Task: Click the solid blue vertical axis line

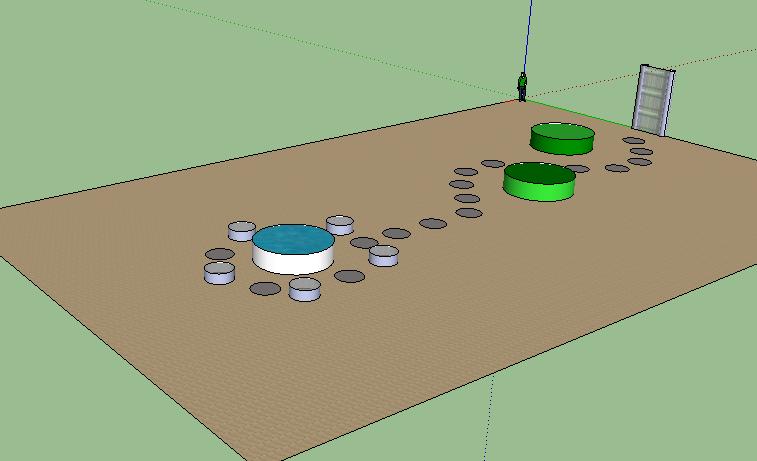Action: pyautogui.click(x=528, y=40)
